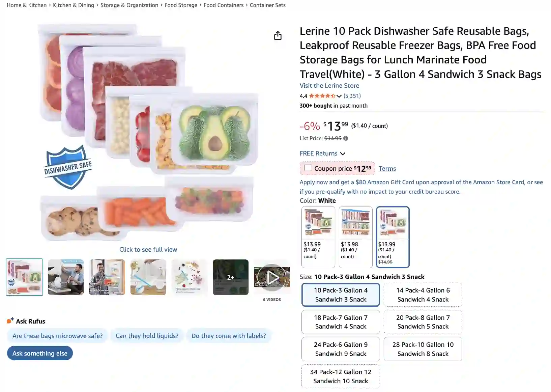Play the product video thumbnail
Image resolution: width=551 pixels, height=392 pixels.
[272, 277]
